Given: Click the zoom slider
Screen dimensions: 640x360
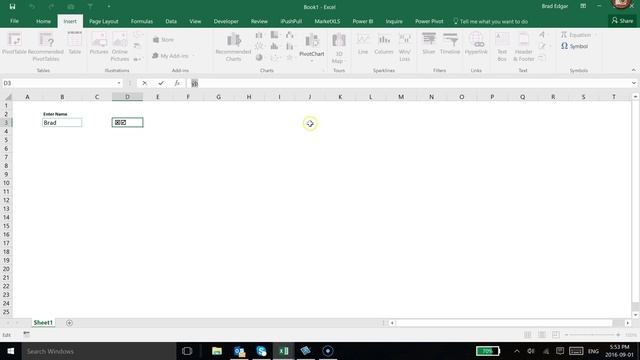Looking at the screenshot, I should (592, 335).
